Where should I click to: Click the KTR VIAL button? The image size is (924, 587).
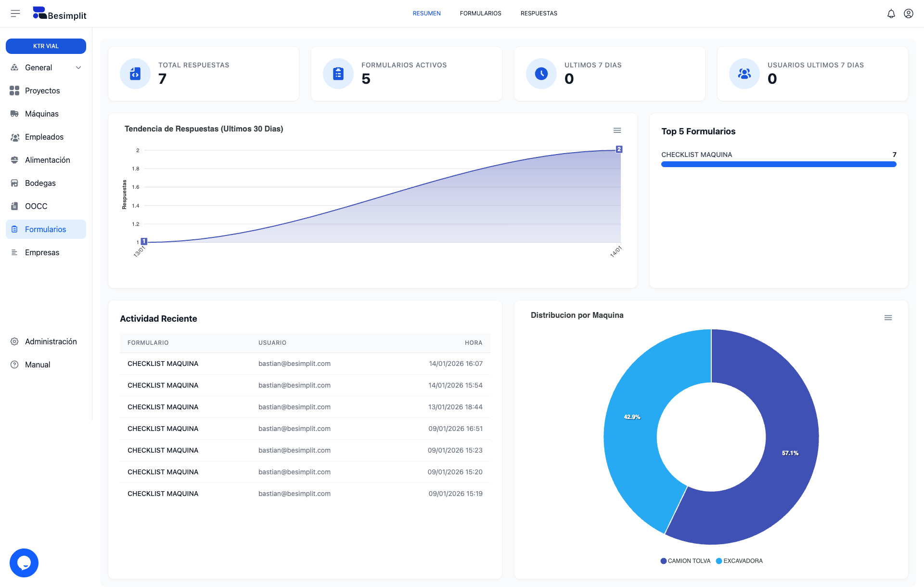[46, 46]
